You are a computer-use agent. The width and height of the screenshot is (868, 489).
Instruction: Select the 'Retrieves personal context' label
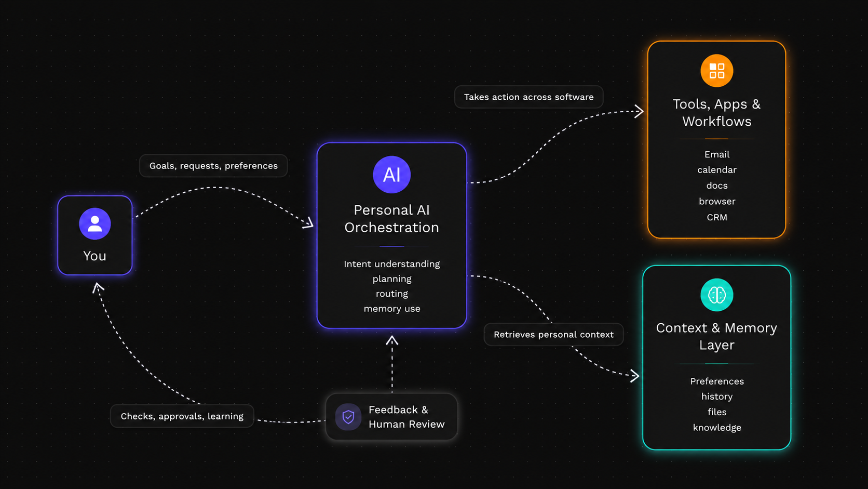pyautogui.click(x=553, y=335)
